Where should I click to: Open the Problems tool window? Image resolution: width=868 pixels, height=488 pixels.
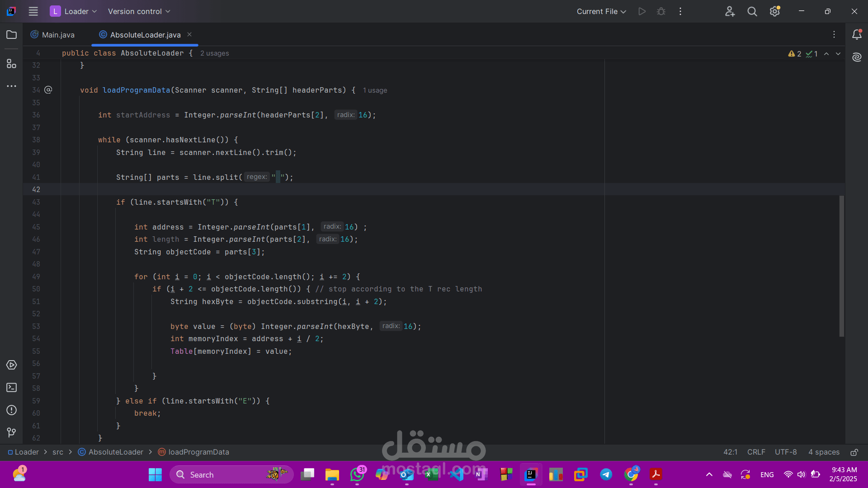[12, 410]
